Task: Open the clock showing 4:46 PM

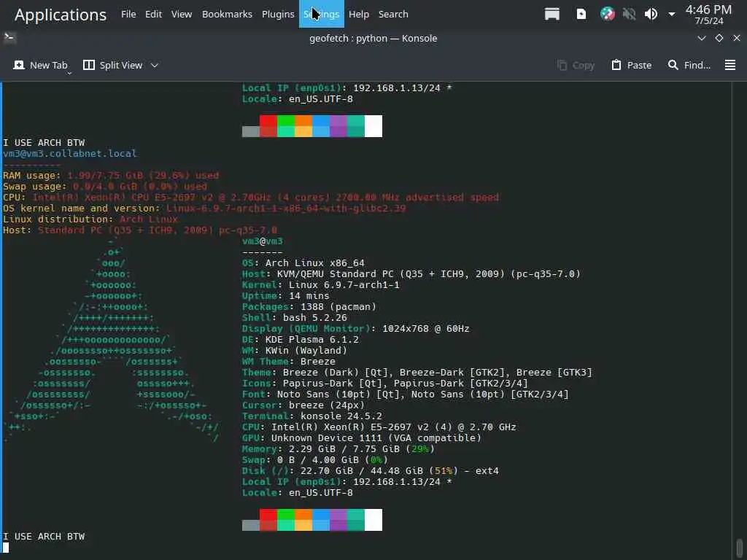Action: [708, 15]
